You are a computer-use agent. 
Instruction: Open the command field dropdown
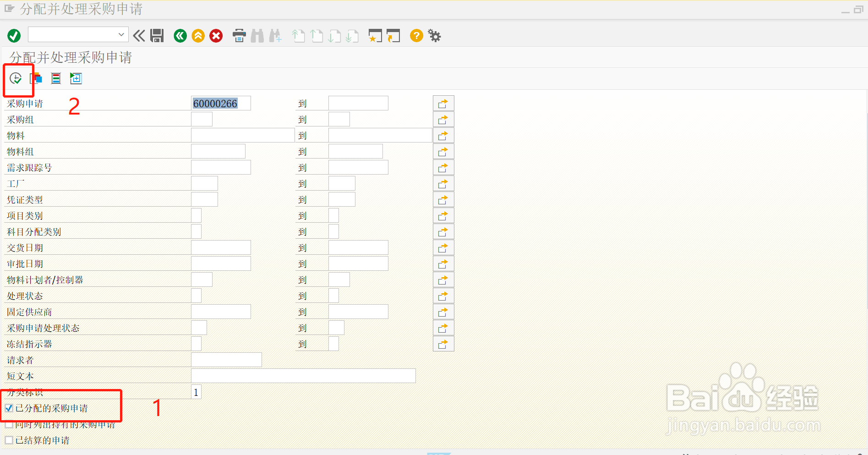(121, 34)
